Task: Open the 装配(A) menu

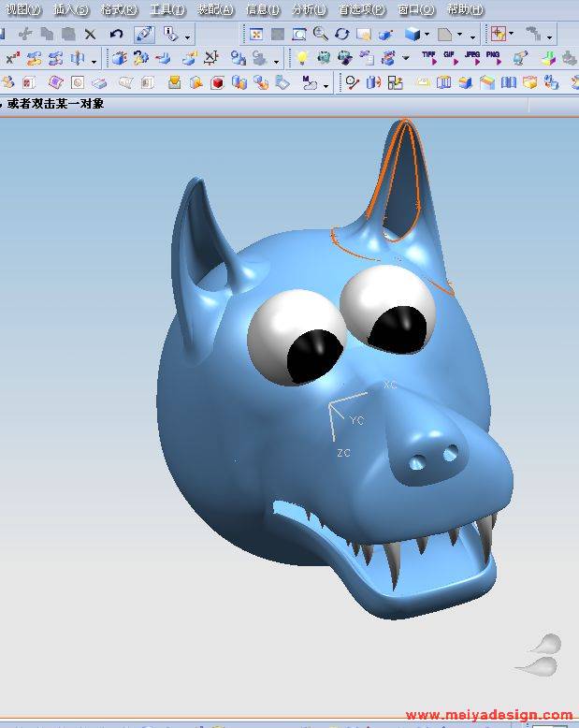Action: 215,9
